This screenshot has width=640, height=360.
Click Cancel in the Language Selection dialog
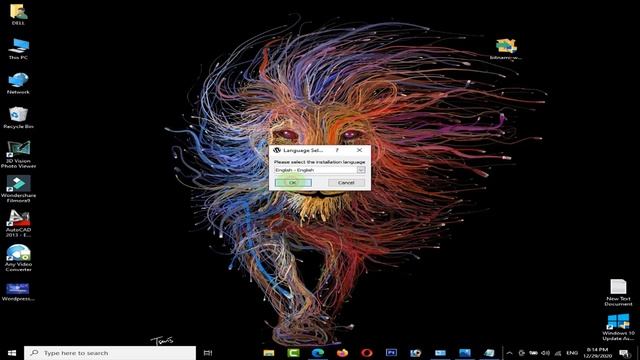(346, 182)
